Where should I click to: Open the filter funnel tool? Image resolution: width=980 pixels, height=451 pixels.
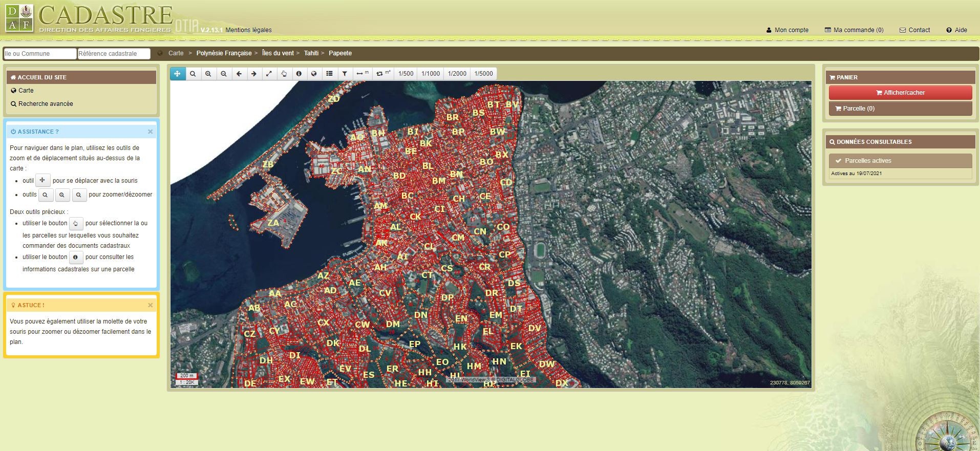[345, 74]
